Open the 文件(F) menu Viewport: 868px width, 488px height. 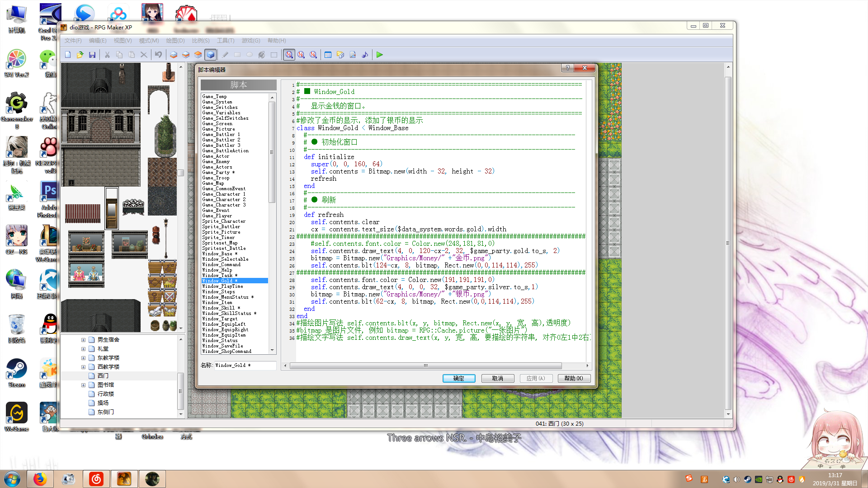click(x=73, y=41)
